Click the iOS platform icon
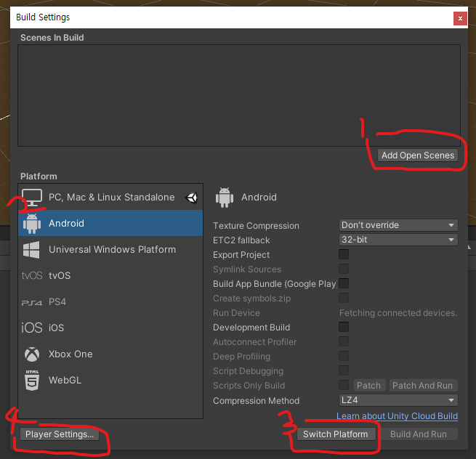Screen dimensions: 476x459 pyautogui.click(x=32, y=328)
